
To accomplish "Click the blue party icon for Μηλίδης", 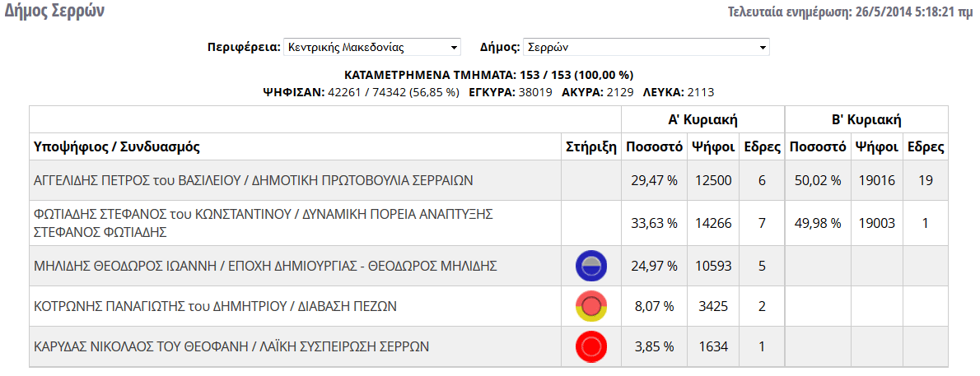I will point(591,266).
